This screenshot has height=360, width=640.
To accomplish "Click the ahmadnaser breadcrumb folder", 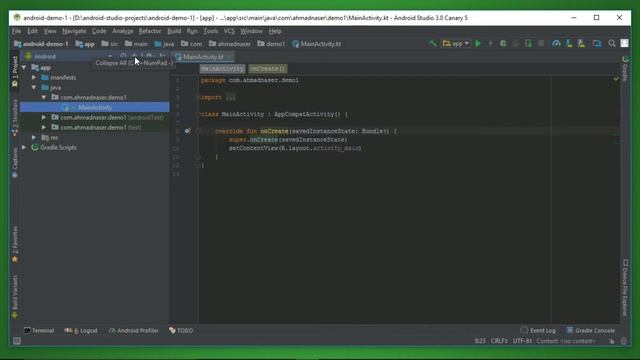I will [230, 44].
